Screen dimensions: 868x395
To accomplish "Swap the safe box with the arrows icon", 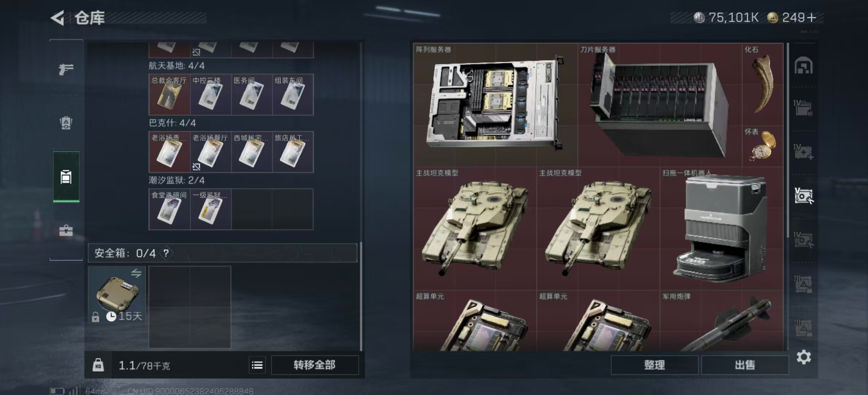I will click(x=136, y=273).
